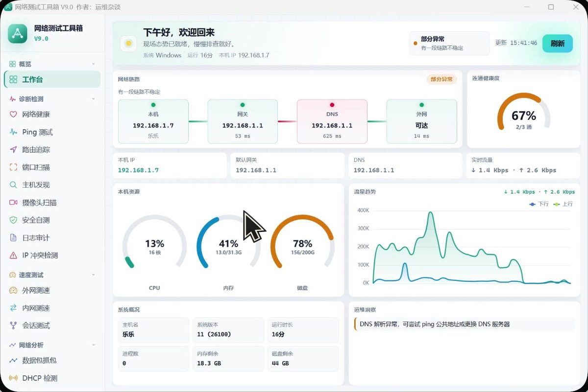The image size is (588, 392).
Task: Minimize the application window
Action: (527, 7)
